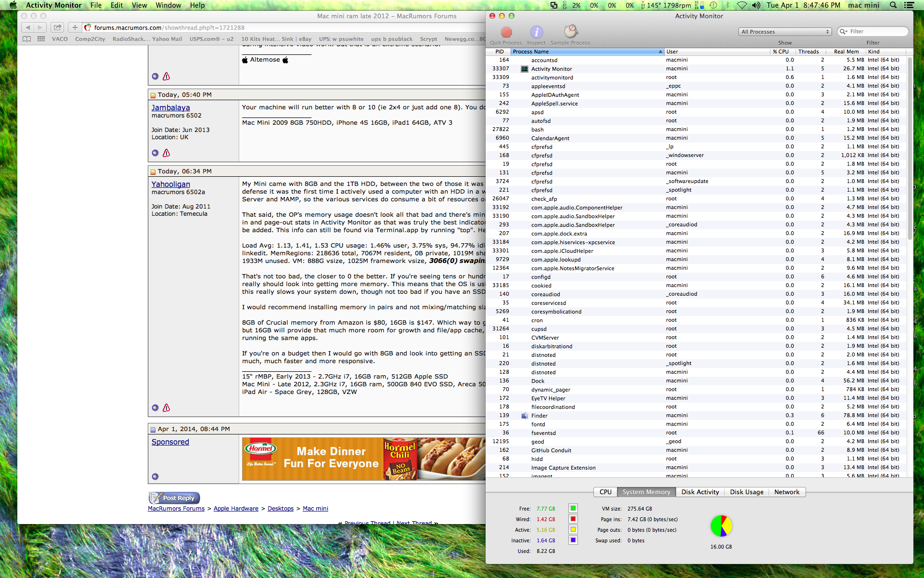The image size is (924, 578).
Task: Open the Apple menu
Action: [x=13, y=5]
